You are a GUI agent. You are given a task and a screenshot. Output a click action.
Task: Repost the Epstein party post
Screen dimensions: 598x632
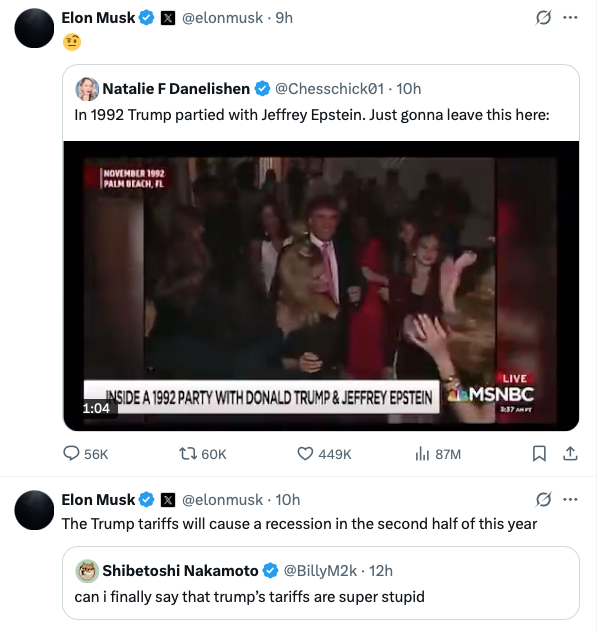click(203, 454)
